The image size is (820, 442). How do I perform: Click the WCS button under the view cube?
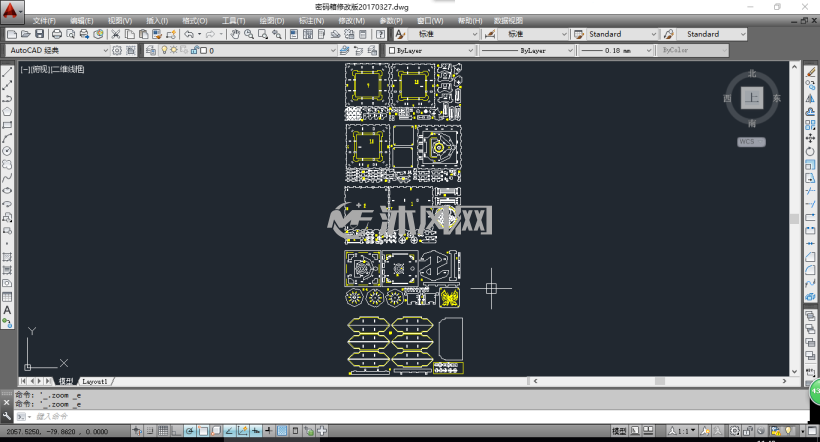click(x=751, y=142)
